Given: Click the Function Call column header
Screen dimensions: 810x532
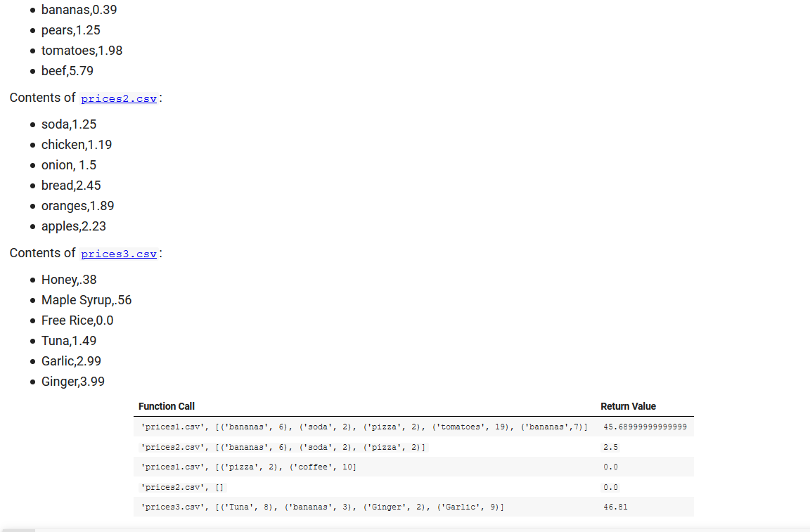Looking at the screenshot, I should tap(167, 406).
